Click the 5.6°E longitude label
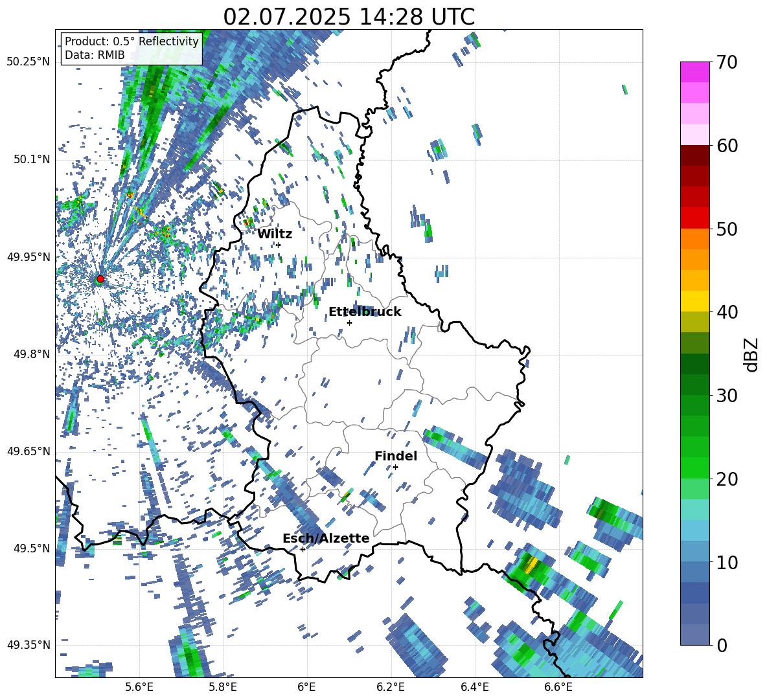 click(x=139, y=687)
